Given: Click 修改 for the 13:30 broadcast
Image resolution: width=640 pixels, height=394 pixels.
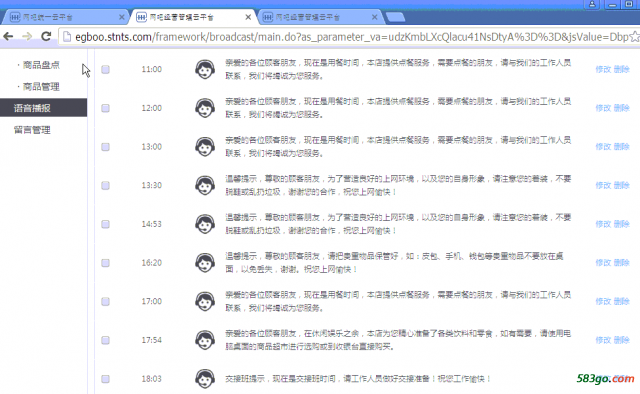Looking at the screenshot, I should (603, 185).
